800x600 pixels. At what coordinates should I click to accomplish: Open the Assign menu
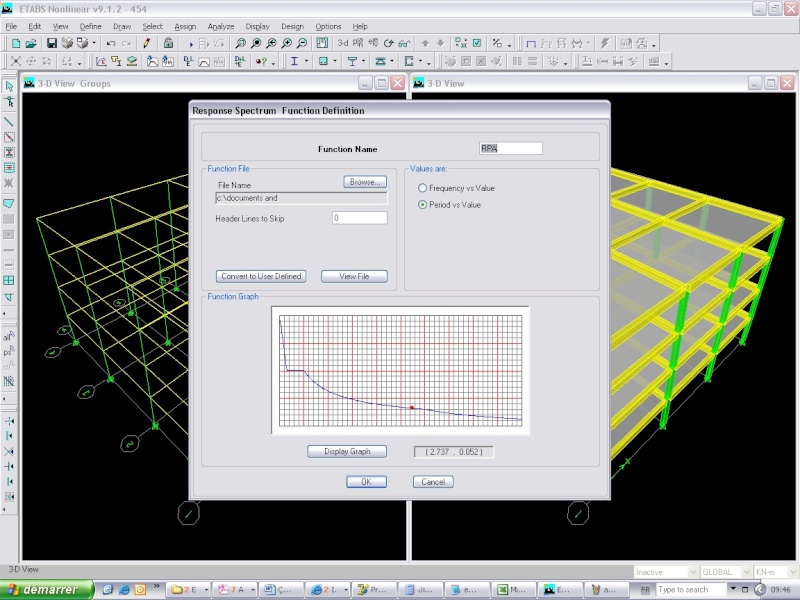185,26
